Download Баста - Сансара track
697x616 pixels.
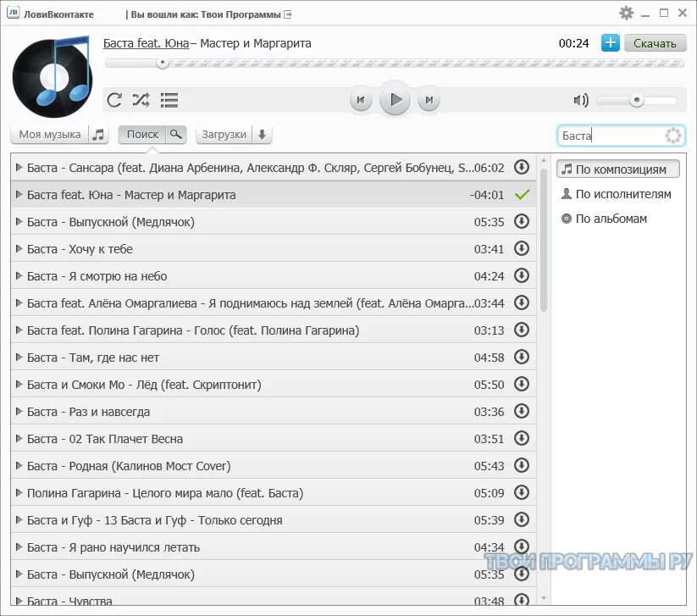point(522,167)
